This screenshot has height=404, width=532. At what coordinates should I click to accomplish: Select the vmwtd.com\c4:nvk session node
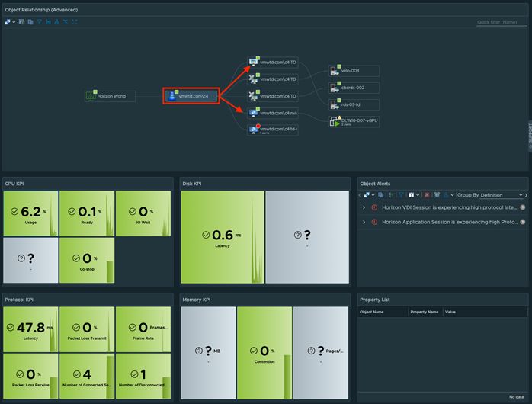tap(273, 113)
